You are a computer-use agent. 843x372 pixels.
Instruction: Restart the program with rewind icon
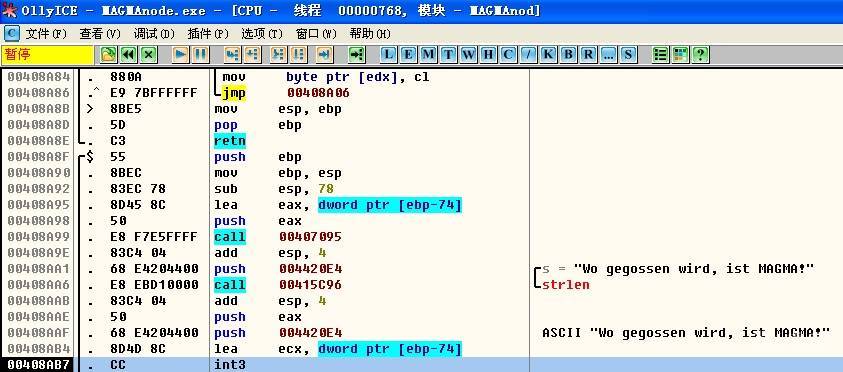coord(128,54)
